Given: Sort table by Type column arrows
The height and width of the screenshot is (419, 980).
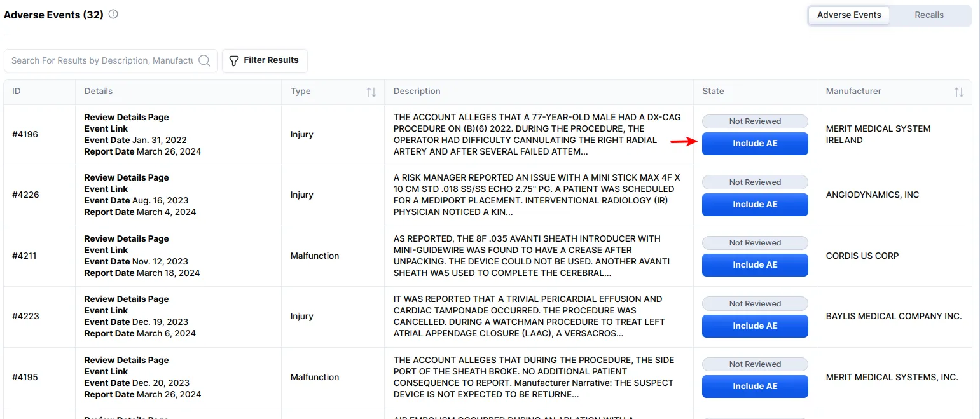Looking at the screenshot, I should tap(371, 92).
